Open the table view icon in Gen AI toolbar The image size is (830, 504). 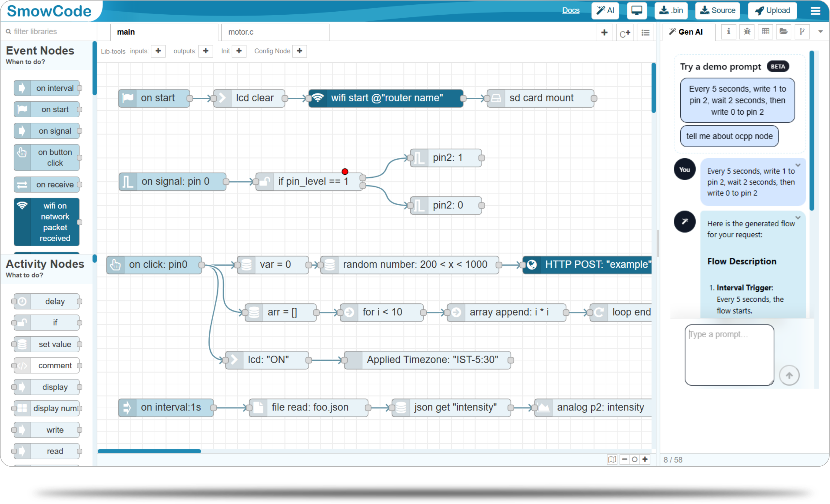tap(765, 32)
